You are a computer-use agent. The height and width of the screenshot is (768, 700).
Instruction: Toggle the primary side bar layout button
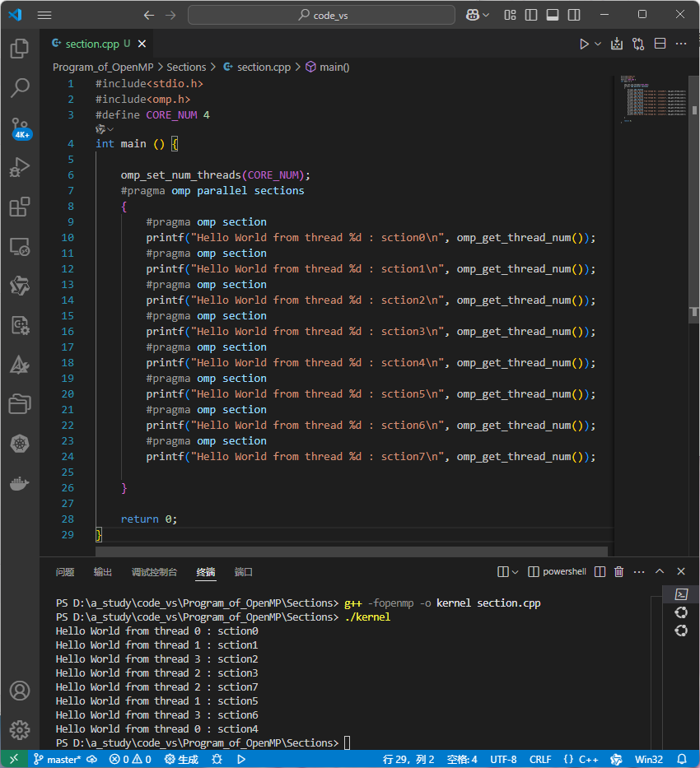(x=531, y=15)
